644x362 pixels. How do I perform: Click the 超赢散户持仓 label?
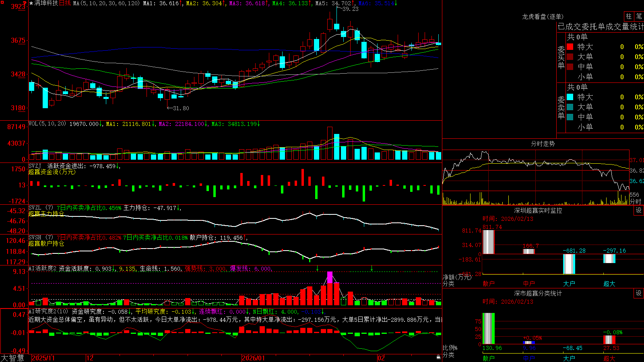point(46,243)
